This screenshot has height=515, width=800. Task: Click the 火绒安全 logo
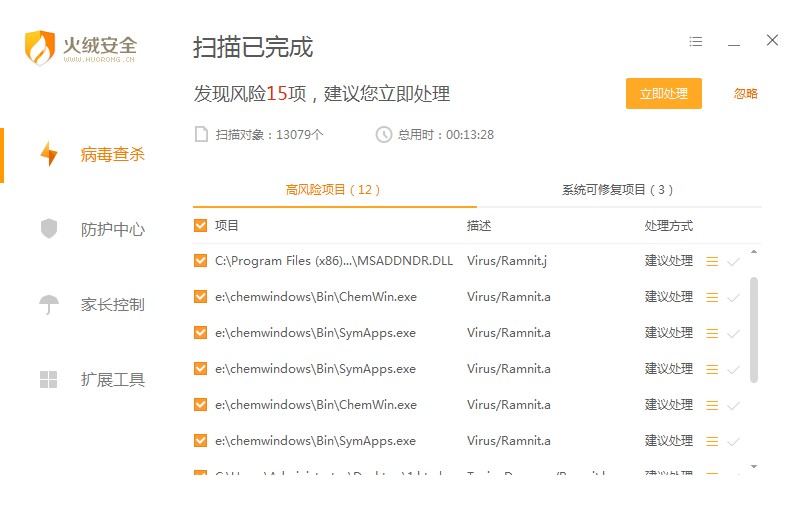[x=81, y=47]
